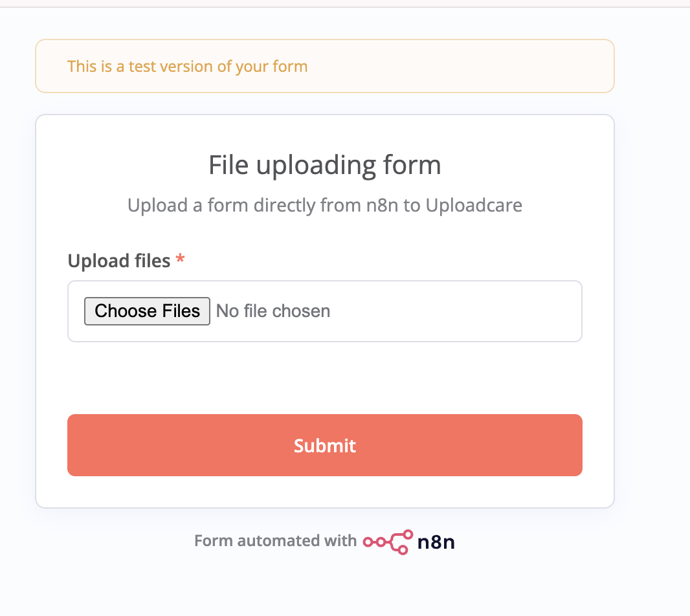Select the file upload field
Image resolution: width=690 pixels, height=616 pixels.
pos(324,311)
